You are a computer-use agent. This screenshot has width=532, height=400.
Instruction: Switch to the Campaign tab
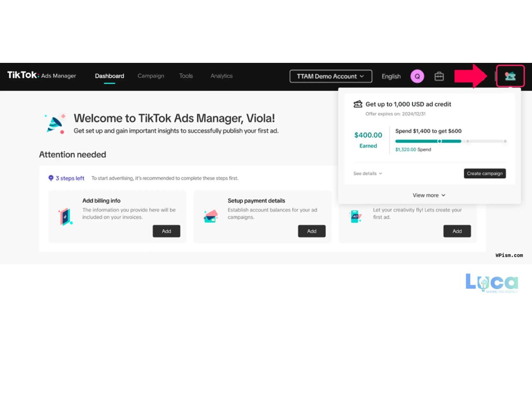click(151, 76)
